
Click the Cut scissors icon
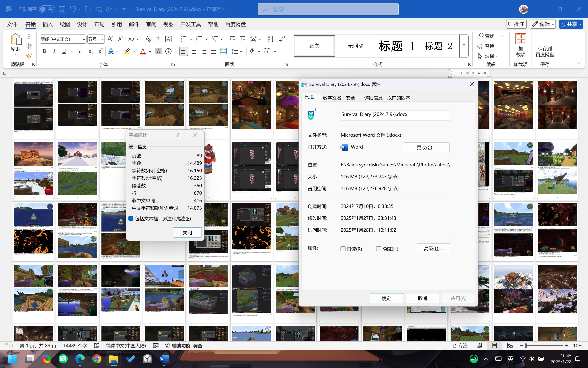[29, 36]
